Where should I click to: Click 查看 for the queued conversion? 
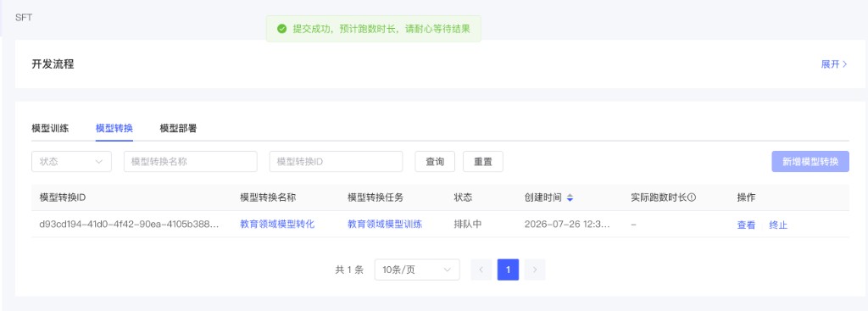click(x=746, y=225)
